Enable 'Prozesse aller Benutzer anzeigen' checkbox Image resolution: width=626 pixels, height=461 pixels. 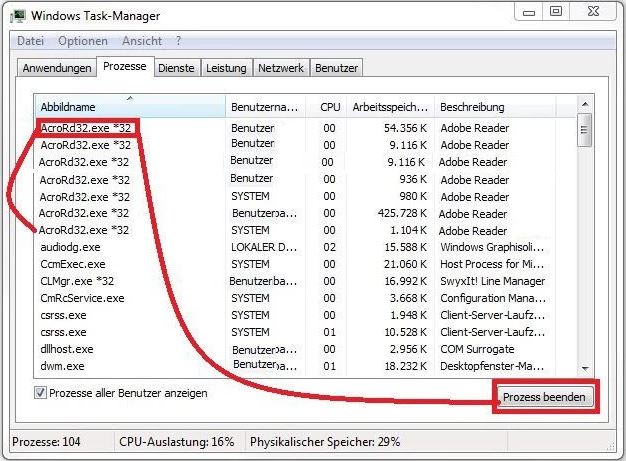pyautogui.click(x=41, y=394)
